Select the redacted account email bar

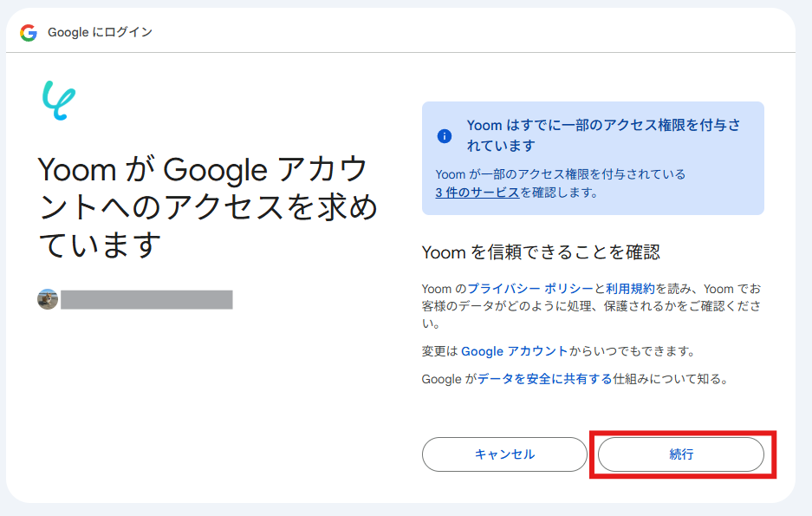[146, 300]
